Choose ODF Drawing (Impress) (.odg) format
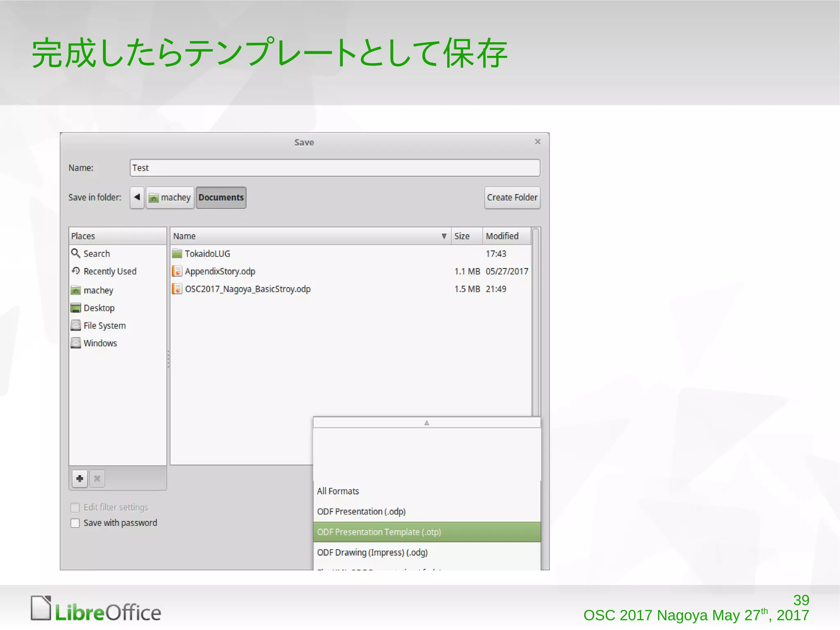Image resolution: width=840 pixels, height=630 pixels. pos(427,552)
